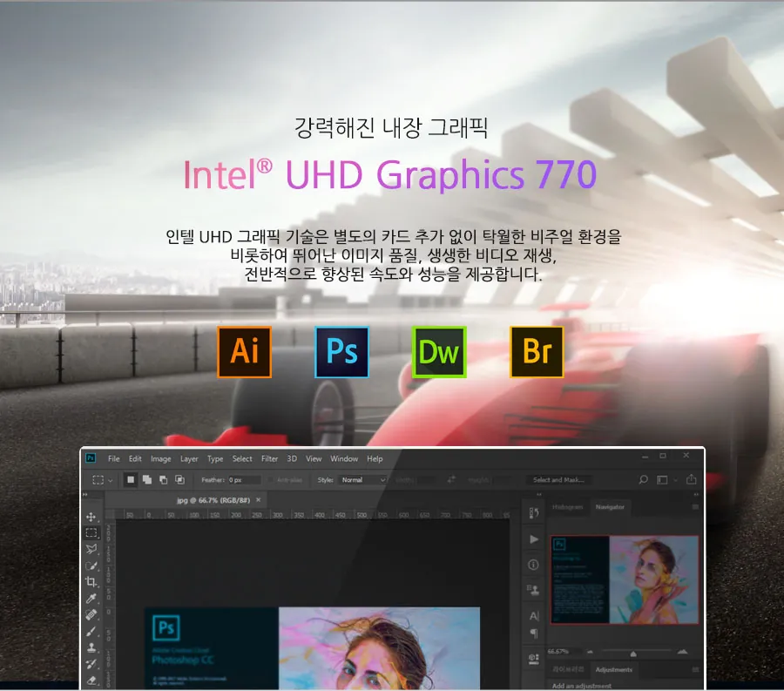Select the Polygonal Lasso tool
Viewport: 784px width, 691px height.
pyautogui.click(x=91, y=550)
